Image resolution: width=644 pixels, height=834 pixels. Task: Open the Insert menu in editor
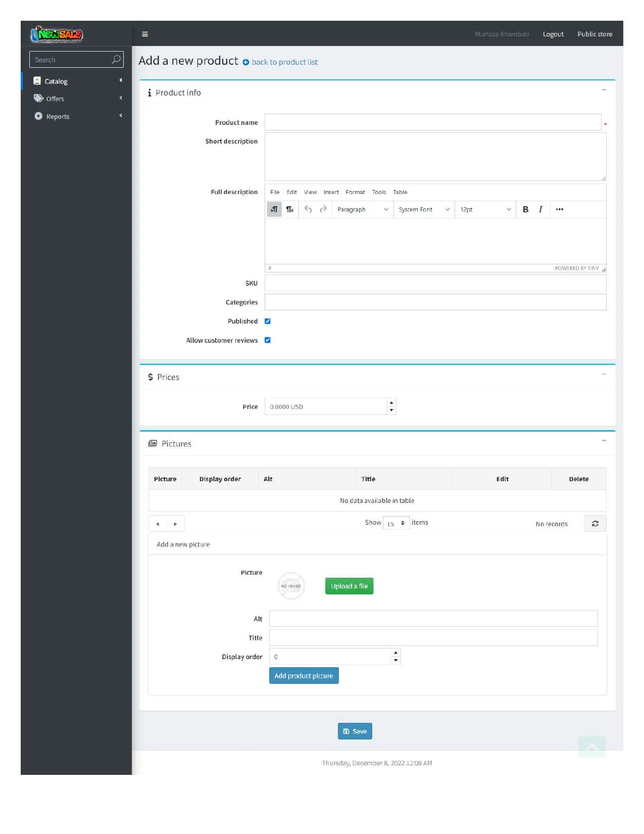click(331, 192)
